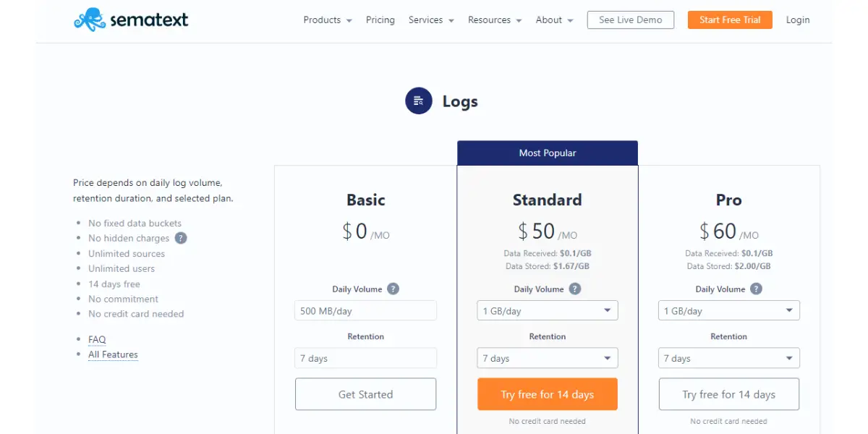Image resolution: width=868 pixels, height=434 pixels.
Task: Click the See Live Demo button
Action: click(631, 20)
